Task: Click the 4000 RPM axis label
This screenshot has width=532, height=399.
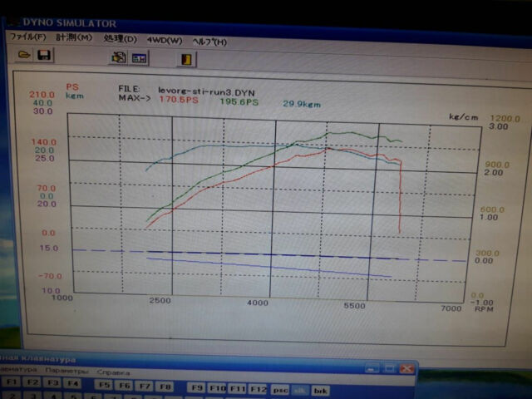Action: click(258, 303)
